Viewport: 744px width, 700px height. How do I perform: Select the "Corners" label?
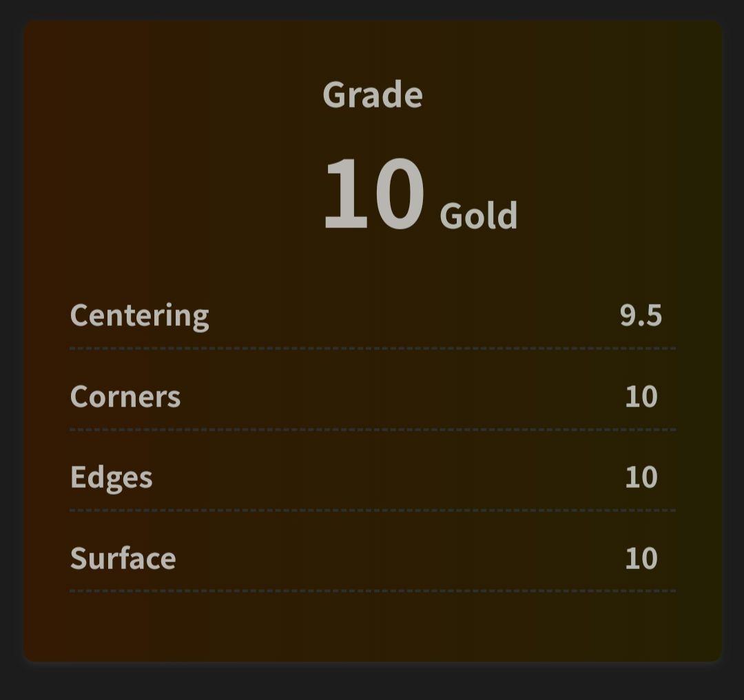[125, 396]
